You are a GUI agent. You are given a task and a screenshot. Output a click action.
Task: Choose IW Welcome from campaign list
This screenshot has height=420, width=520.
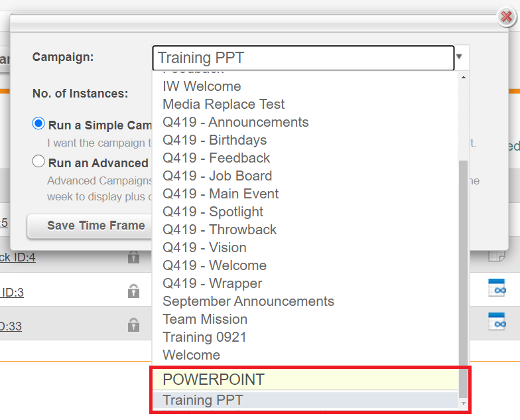[x=202, y=86]
